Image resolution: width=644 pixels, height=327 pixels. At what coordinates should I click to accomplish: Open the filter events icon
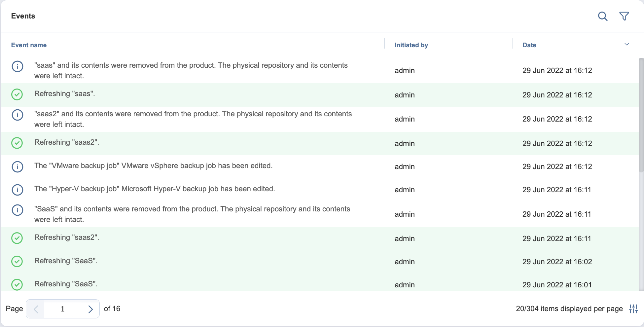pyautogui.click(x=624, y=16)
